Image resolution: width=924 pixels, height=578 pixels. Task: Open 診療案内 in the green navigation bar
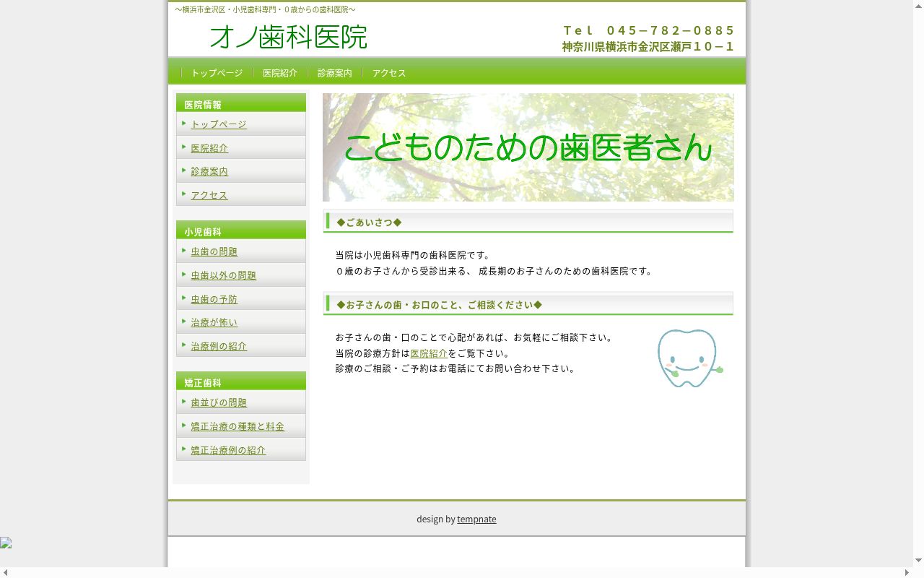pyautogui.click(x=335, y=73)
